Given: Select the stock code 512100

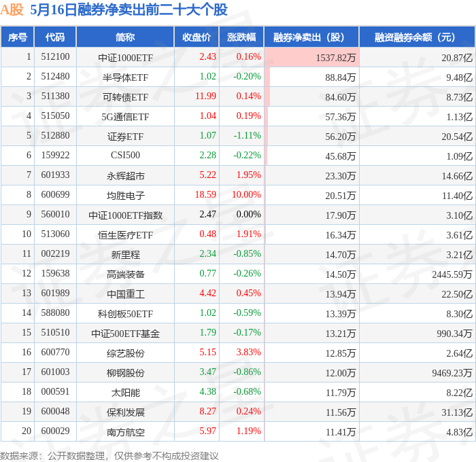Looking at the screenshot, I should click(x=55, y=56).
